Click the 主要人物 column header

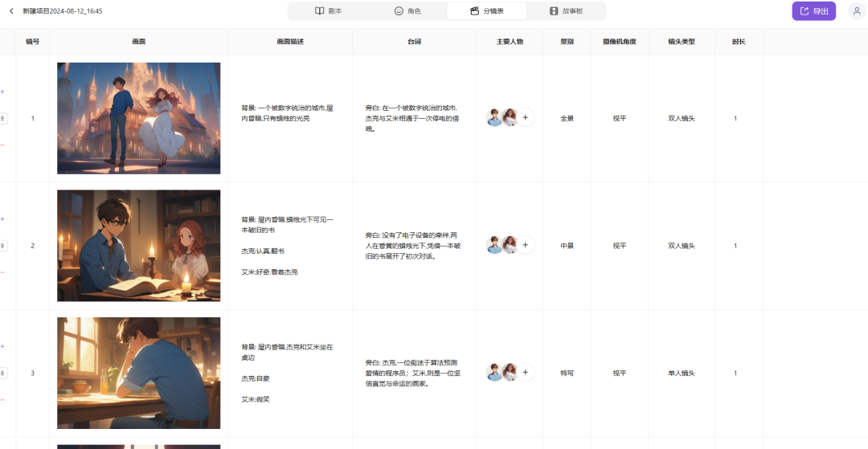(x=510, y=42)
